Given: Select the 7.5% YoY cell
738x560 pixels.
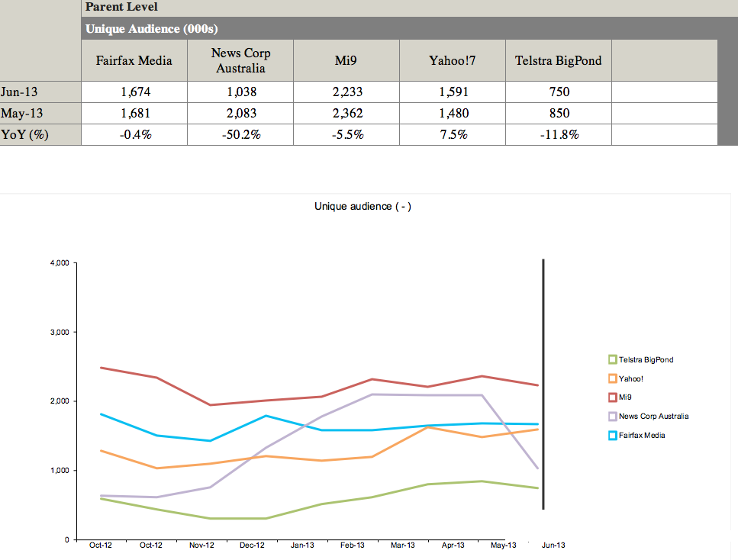Looking at the screenshot, I should 454,135.
